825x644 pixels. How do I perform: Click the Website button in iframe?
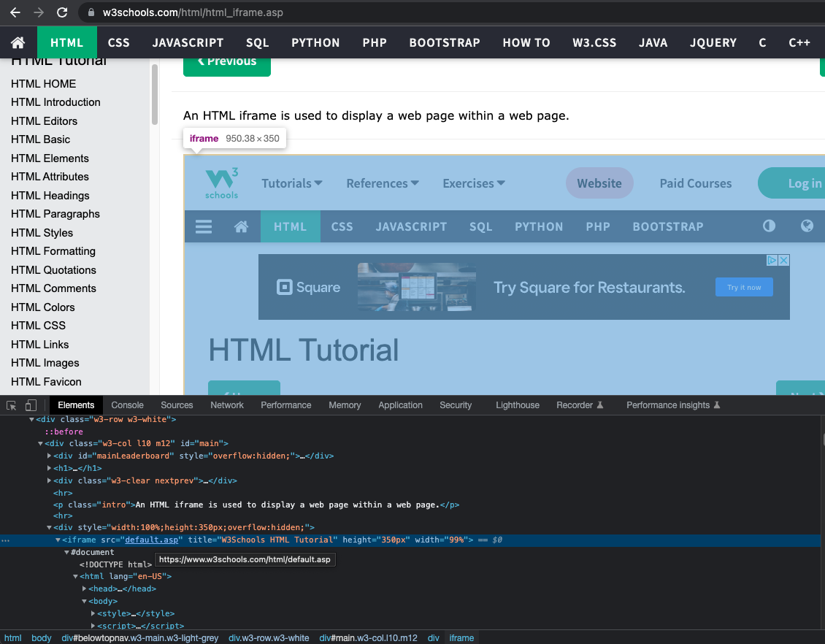[x=599, y=183]
